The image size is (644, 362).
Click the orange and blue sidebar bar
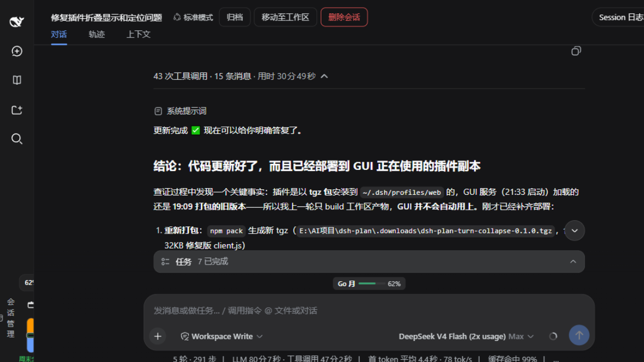coord(30,335)
